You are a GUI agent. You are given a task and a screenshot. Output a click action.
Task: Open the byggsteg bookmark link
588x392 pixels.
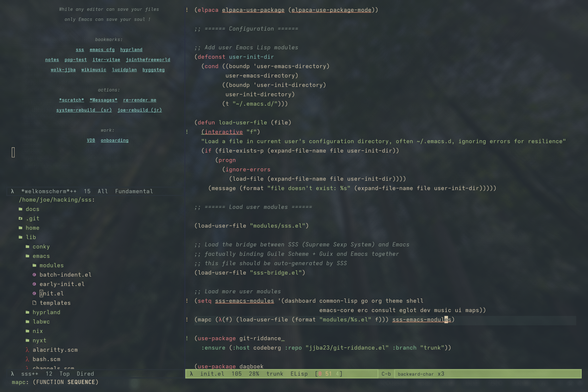153,70
